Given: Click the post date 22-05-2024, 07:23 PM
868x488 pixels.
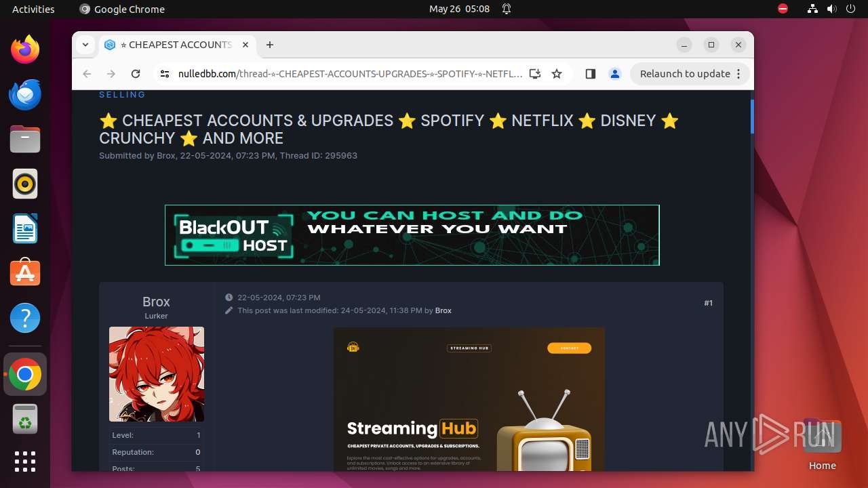Looking at the screenshot, I should pos(279,298).
